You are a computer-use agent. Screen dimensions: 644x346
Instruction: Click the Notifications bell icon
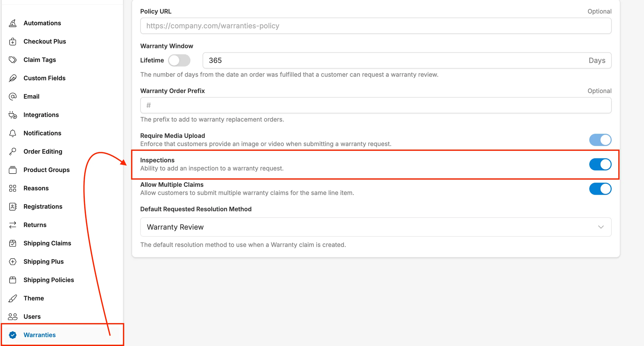[13, 133]
